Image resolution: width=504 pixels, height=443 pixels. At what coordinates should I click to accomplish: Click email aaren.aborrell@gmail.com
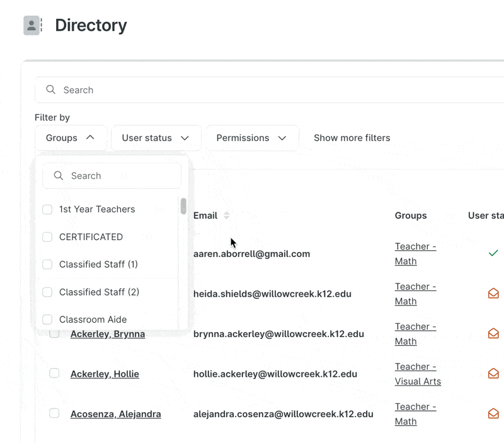click(x=251, y=254)
